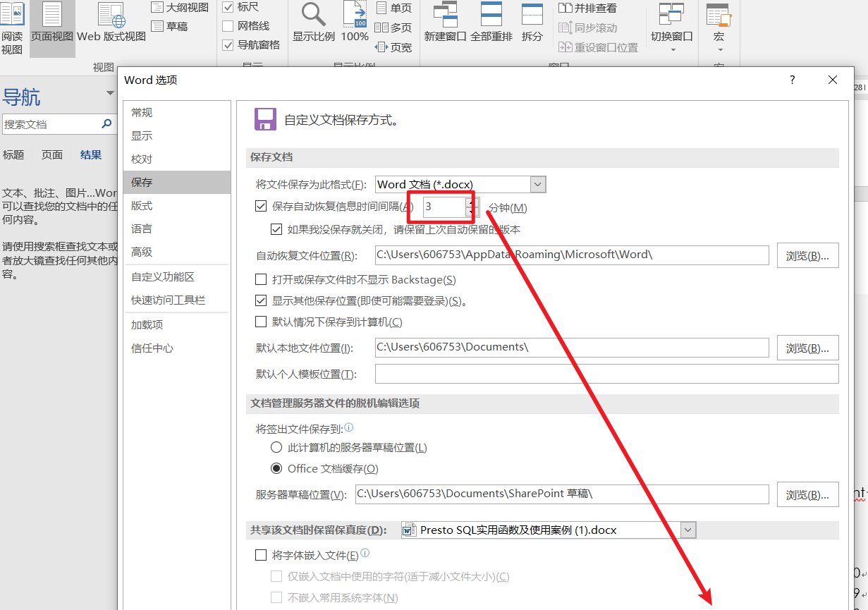Open Display options category
The width and height of the screenshot is (868, 610).
[x=177, y=135]
